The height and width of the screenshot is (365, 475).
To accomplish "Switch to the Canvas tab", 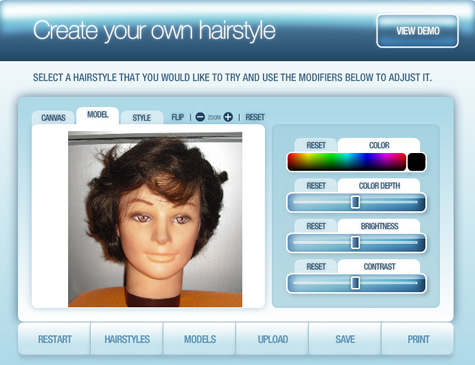I will [53, 118].
